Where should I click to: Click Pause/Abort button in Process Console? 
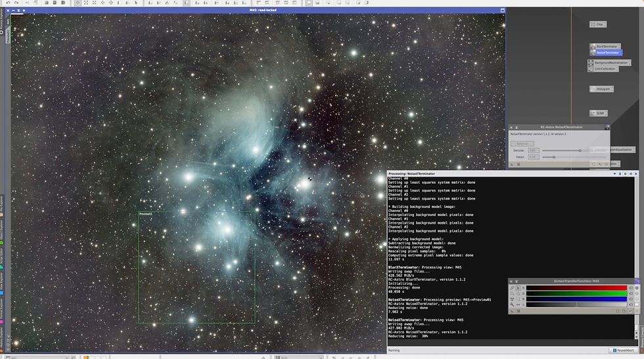coord(623,350)
